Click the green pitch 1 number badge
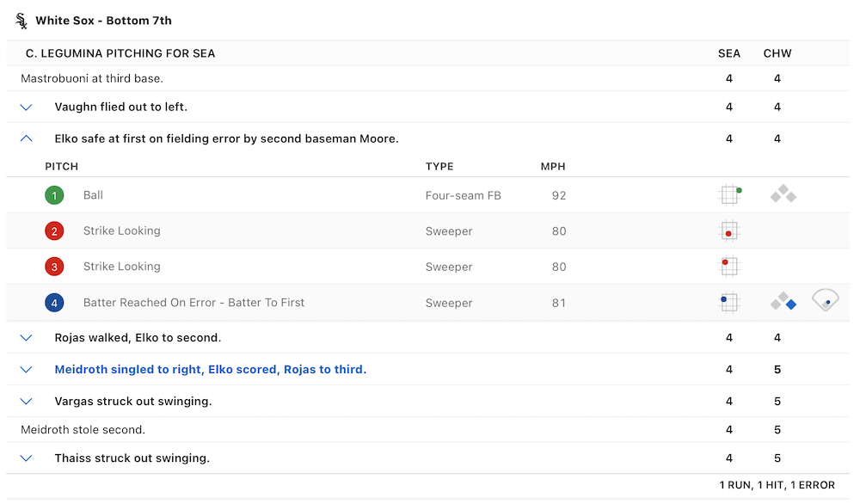Viewport: 860px width, 504px height. [54, 195]
